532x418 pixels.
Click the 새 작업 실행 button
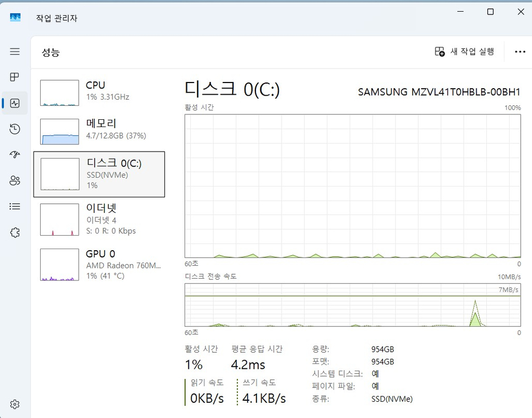(x=465, y=51)
